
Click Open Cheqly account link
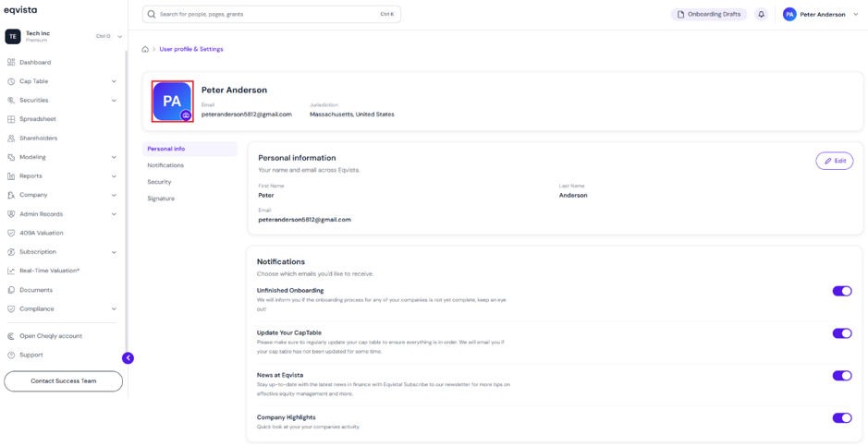click(51, 336)
